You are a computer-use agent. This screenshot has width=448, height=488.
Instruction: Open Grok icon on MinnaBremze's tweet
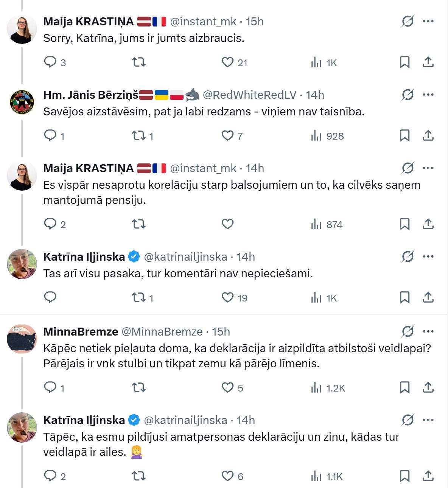[x=408, y=331]
